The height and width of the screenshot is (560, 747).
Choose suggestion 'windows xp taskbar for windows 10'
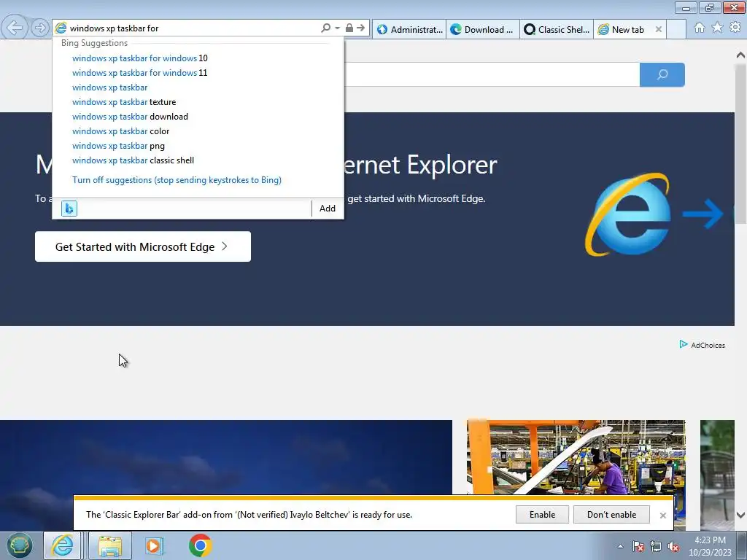(x=139, y=58)
